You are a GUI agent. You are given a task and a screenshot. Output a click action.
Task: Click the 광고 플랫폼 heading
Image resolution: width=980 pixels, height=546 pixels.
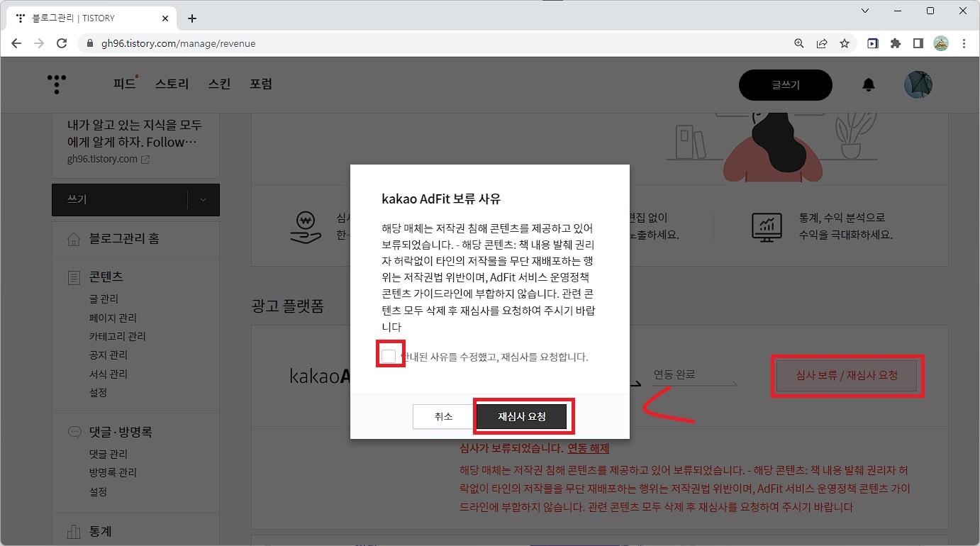click(x=288, y=306)
